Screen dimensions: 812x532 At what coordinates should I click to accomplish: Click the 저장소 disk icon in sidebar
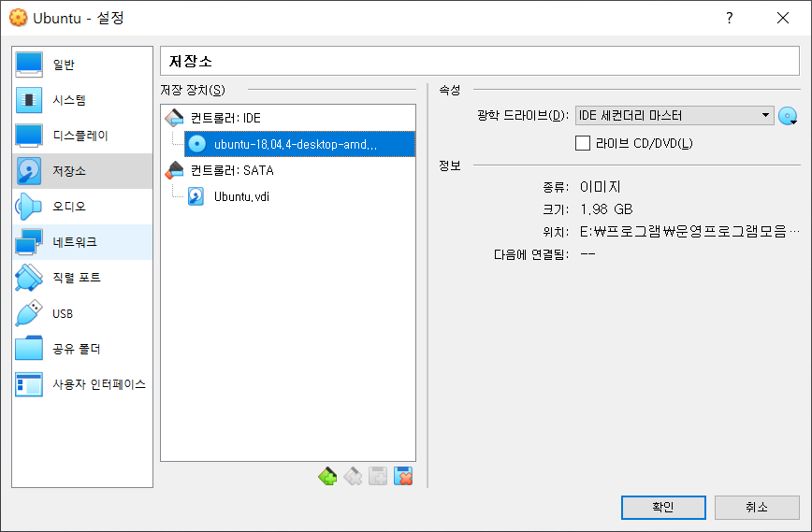(x=28, y=171)
